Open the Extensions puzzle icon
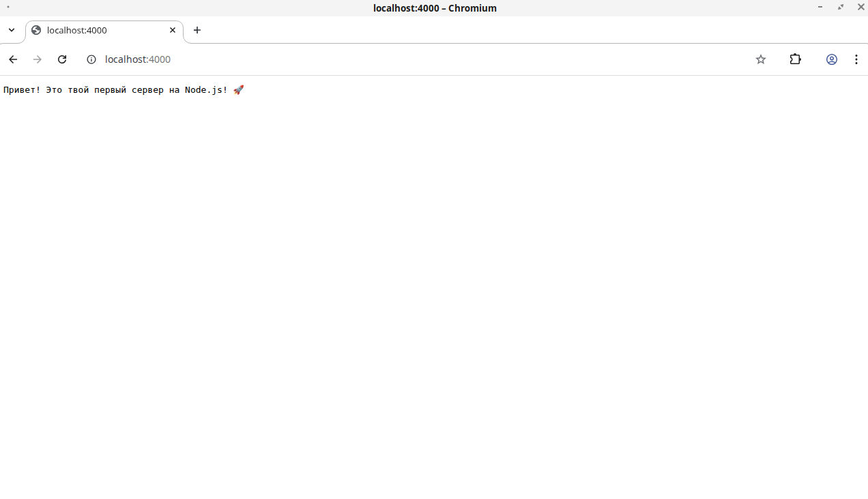The image size is (868, 499). (x=795, y=59)
